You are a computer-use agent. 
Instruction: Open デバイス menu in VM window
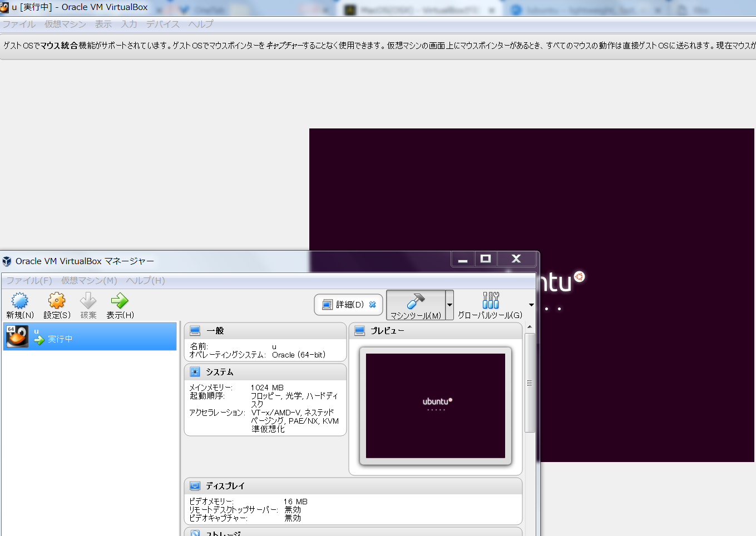163,24
